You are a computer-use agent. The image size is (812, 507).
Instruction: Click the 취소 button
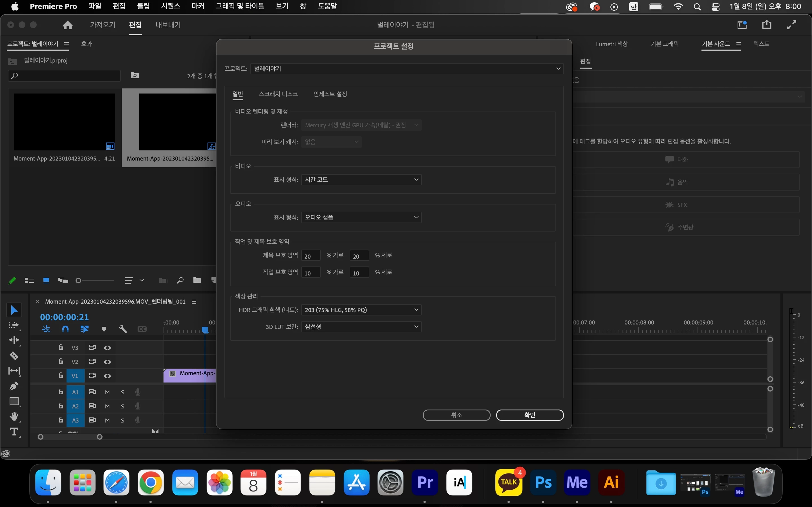[x=456, y=415]
